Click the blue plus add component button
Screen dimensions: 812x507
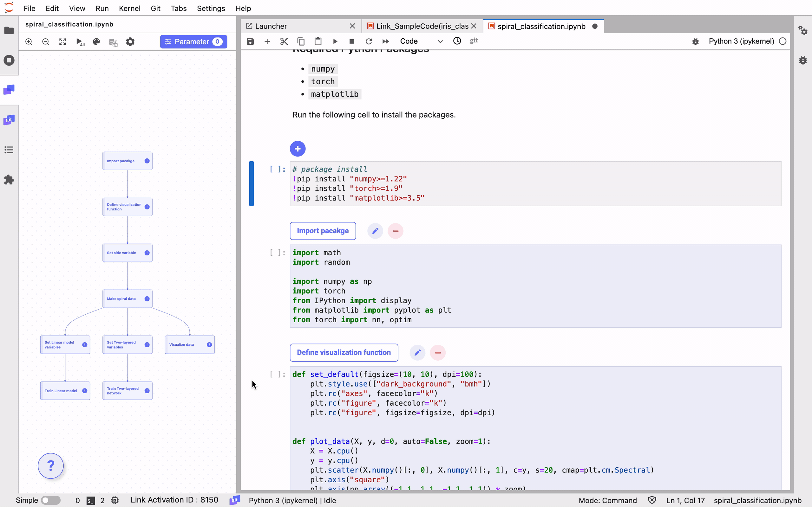click(x=298, y=149)
